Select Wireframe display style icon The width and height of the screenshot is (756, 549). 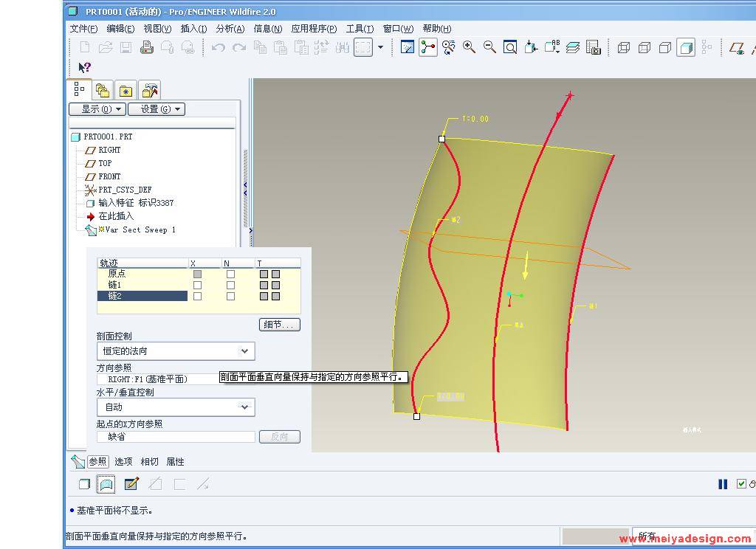[623, 47]
